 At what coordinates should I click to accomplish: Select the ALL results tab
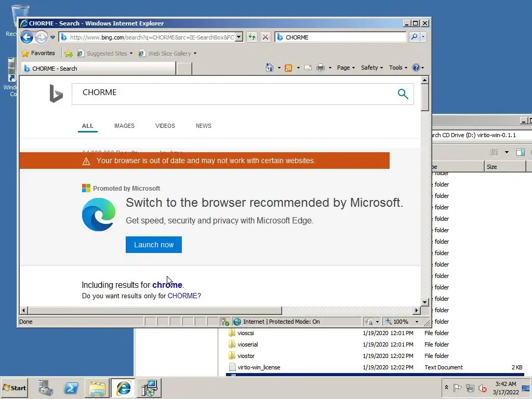click(x=87, y=126)
